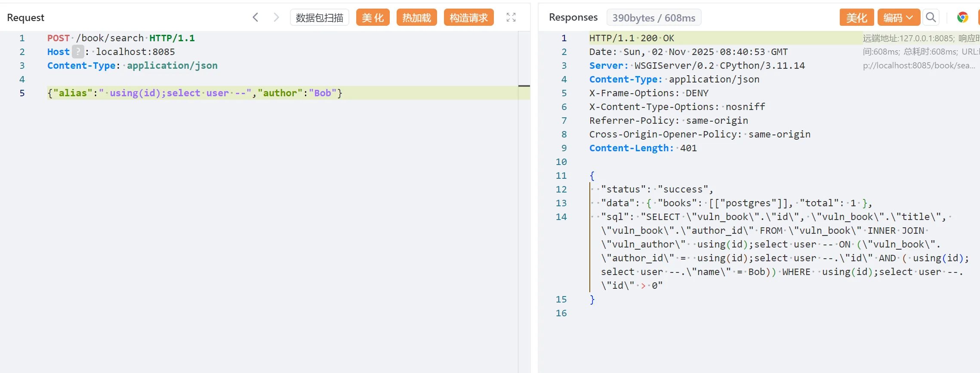
Task: Click the localhost:8085 Host value
Action: (135, 52)
